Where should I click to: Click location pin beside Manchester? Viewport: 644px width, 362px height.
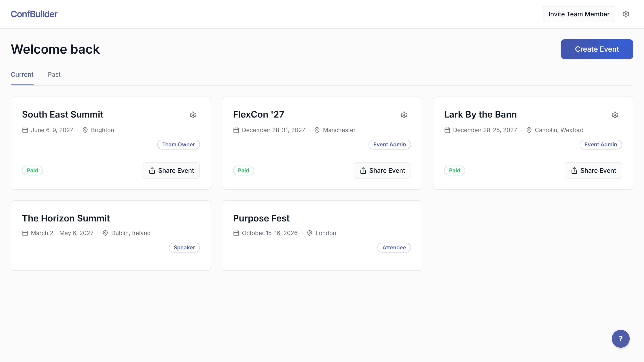(317, 130)
